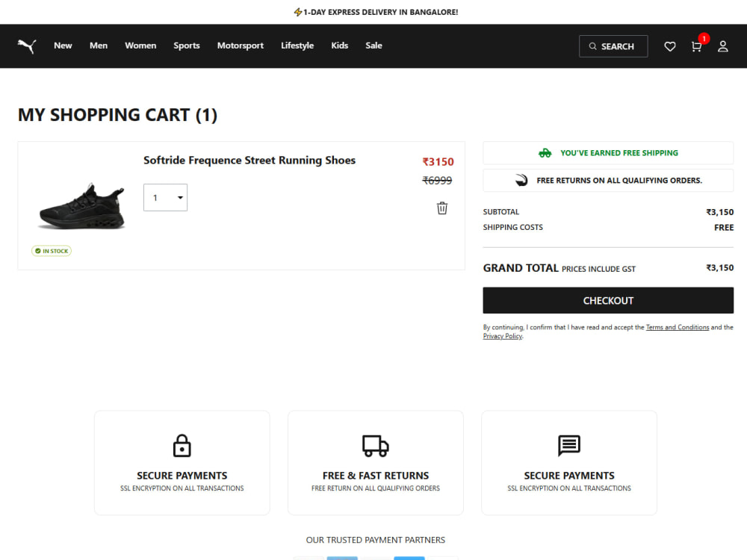
Task: Open Terms and Conditions link
Action: coord(677,327)
